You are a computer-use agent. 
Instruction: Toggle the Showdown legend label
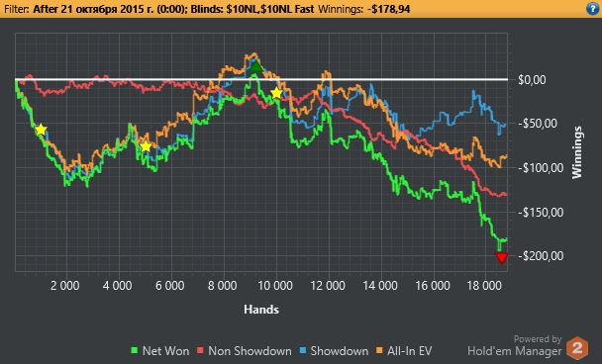[339, 351]
